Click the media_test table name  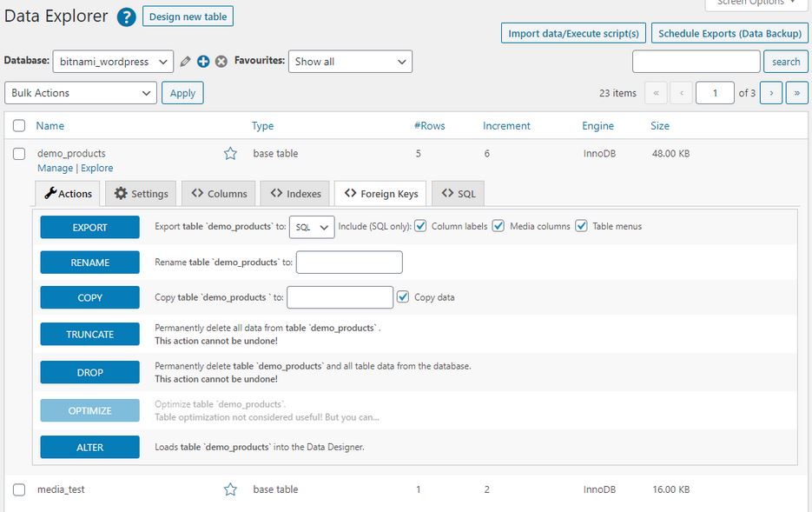tap(61, 489)
